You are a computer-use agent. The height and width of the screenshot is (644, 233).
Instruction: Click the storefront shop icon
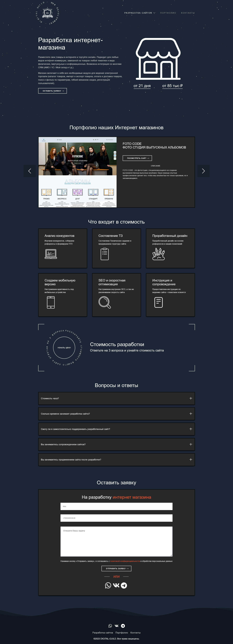click(x=158, y=59)
